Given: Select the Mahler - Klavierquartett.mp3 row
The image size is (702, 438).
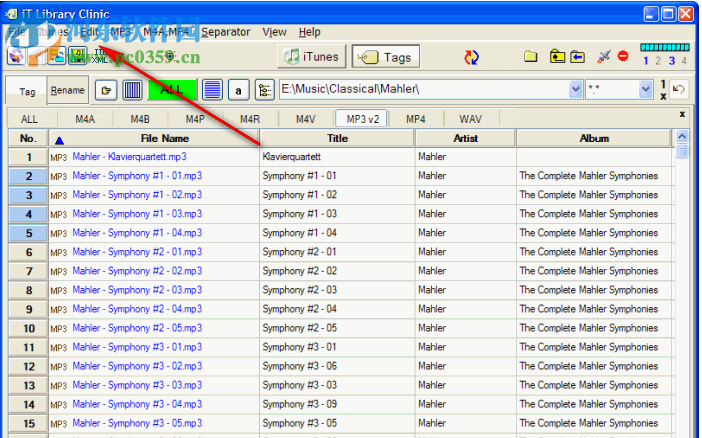Looking at the screenshot, I should [128, 157].
